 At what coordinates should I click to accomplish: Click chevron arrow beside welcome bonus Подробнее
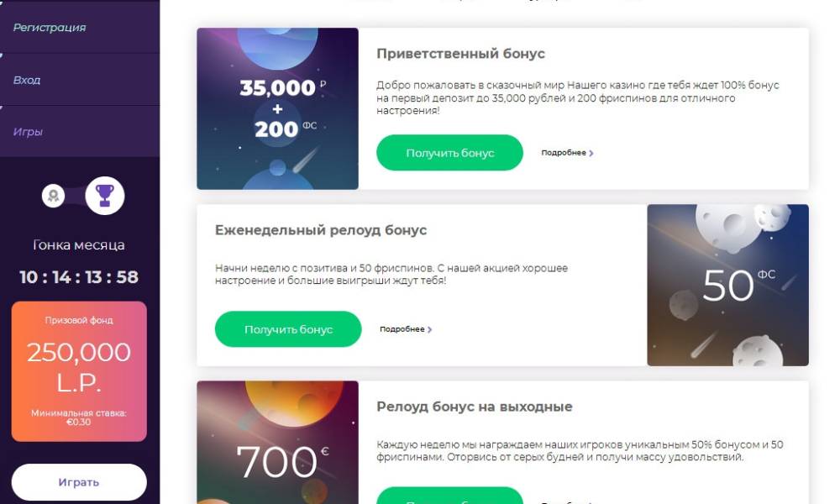[x=591, y=153]
